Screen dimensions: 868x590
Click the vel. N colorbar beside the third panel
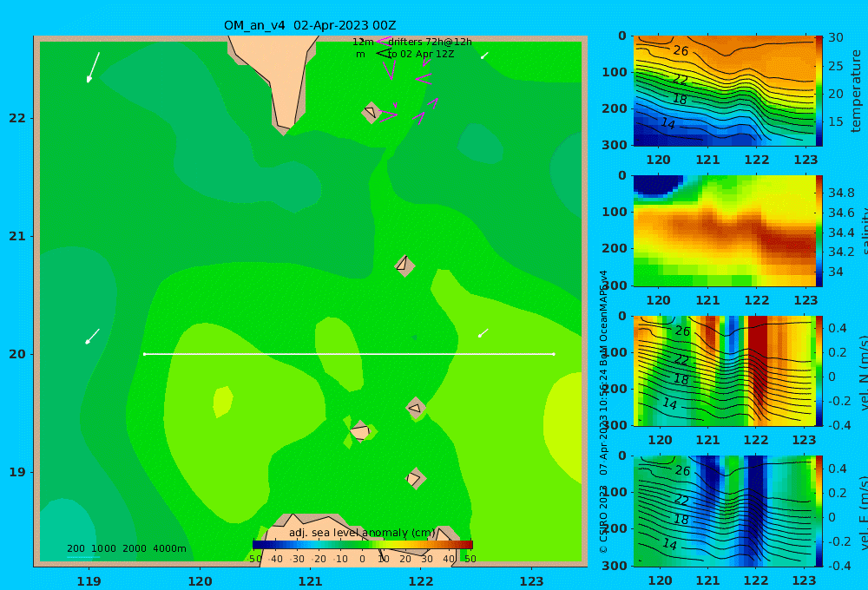click(x=819, y=370)
